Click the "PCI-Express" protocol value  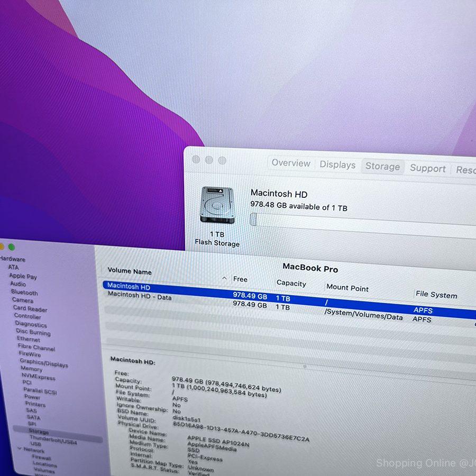[205, 457]
